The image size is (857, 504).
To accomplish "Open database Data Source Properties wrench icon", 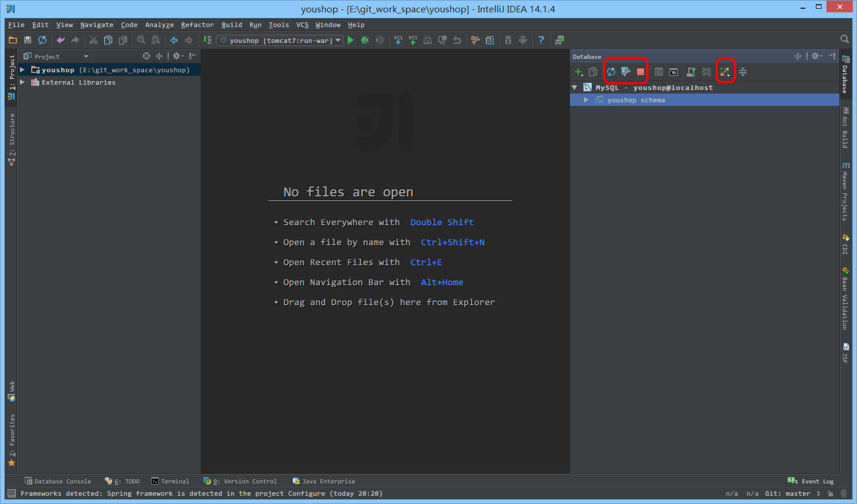I will point(626,72).
